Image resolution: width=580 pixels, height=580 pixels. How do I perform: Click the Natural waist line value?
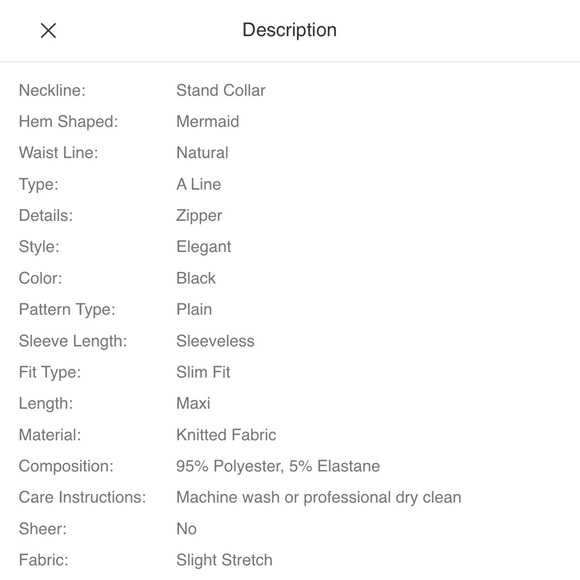[x=202, y=153]
